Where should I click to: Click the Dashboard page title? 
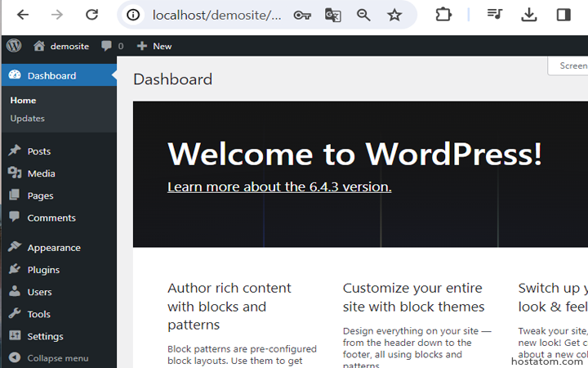[172, 79]
